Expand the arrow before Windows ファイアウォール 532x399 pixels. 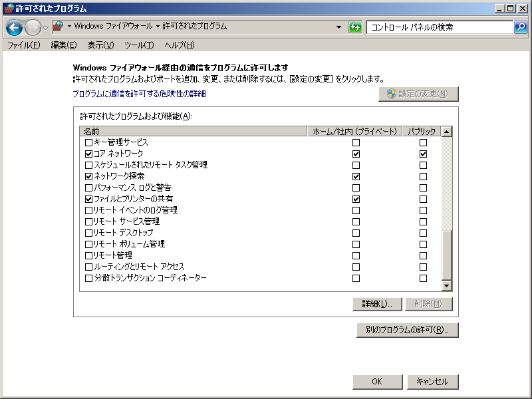click(69, 26)
